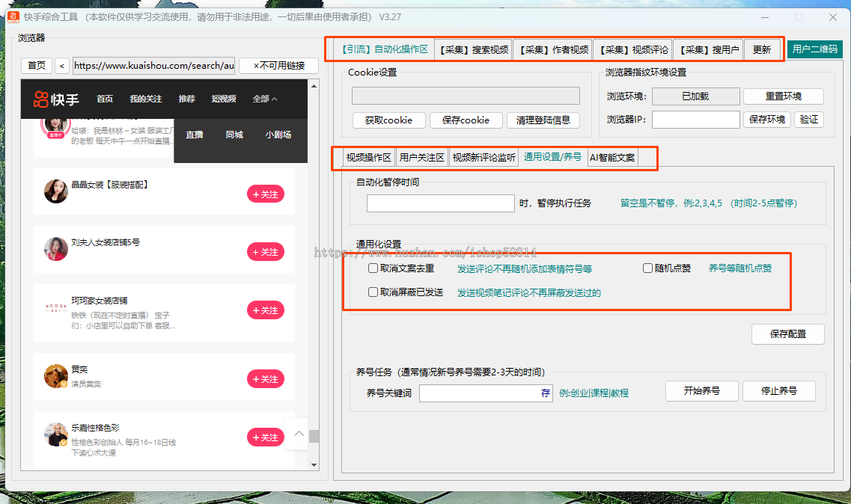This screenshot has width=851, height=504.
Task: Focus the Cookie input field
Action: [466, 96]
